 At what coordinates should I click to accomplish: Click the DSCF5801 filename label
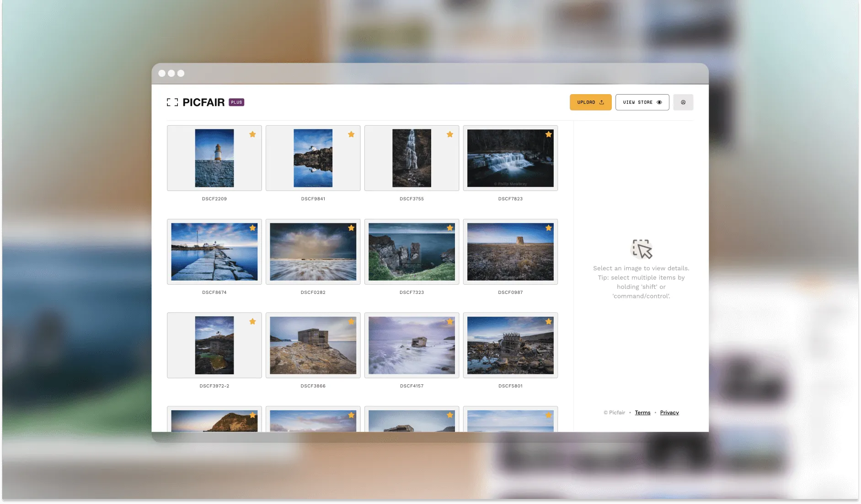point(510,386)
